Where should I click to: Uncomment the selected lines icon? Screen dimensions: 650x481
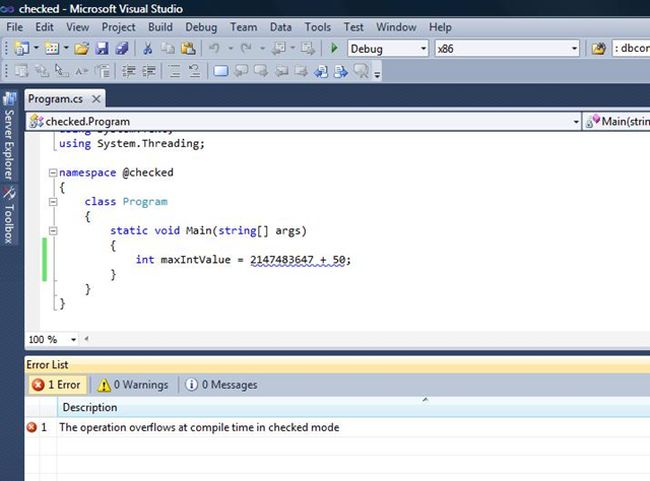pos(194,71)
